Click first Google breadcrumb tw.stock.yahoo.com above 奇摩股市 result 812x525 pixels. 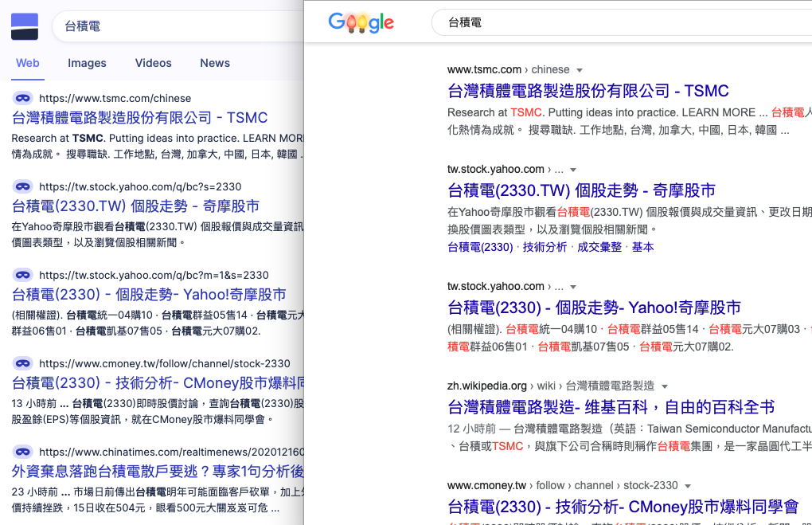click(505, 170)
